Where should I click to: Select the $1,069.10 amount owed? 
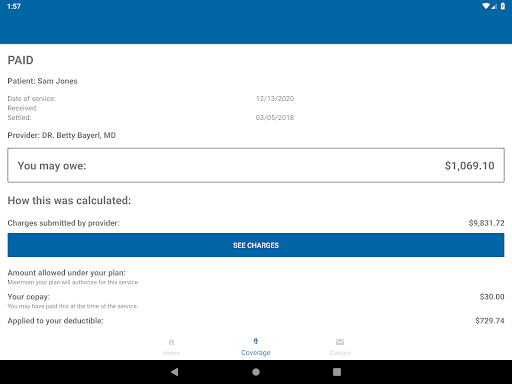pyautogui.click(x=469, y=166)
